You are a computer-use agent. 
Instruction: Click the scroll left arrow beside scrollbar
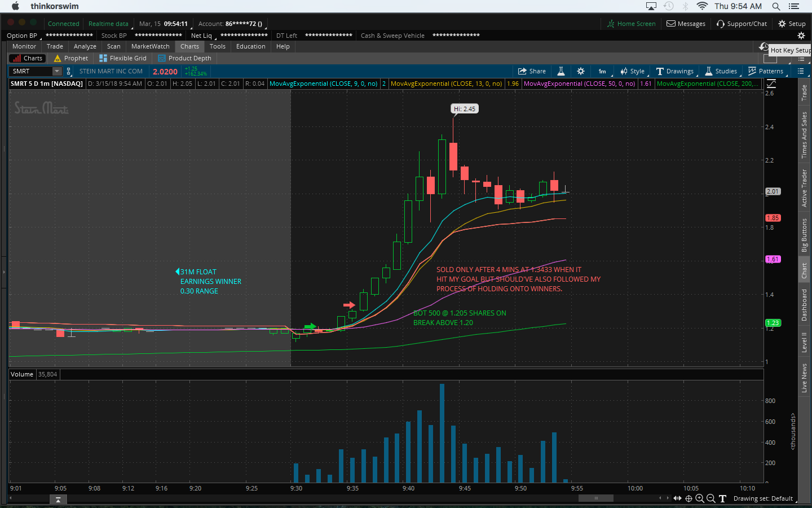[660, 498]
